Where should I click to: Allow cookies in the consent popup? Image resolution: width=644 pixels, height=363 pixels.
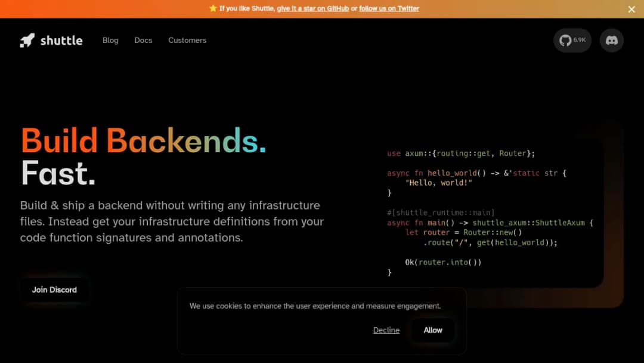(x=433, y=330)
